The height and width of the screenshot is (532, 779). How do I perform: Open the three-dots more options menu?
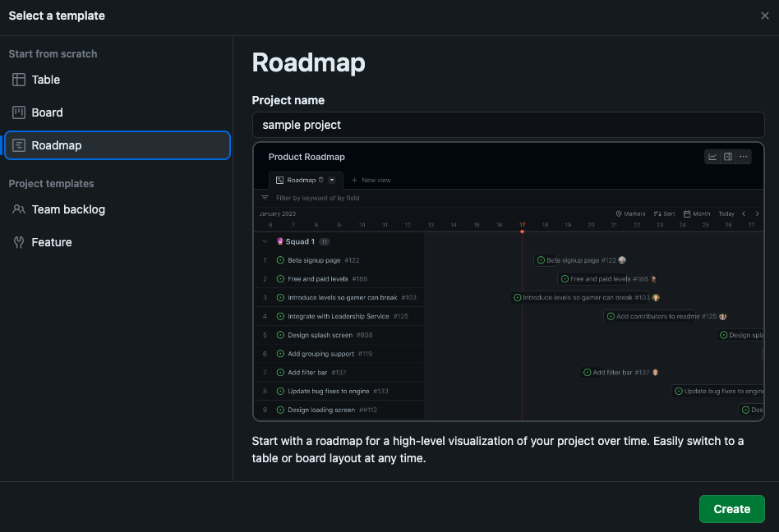click(x=743, y=157)
